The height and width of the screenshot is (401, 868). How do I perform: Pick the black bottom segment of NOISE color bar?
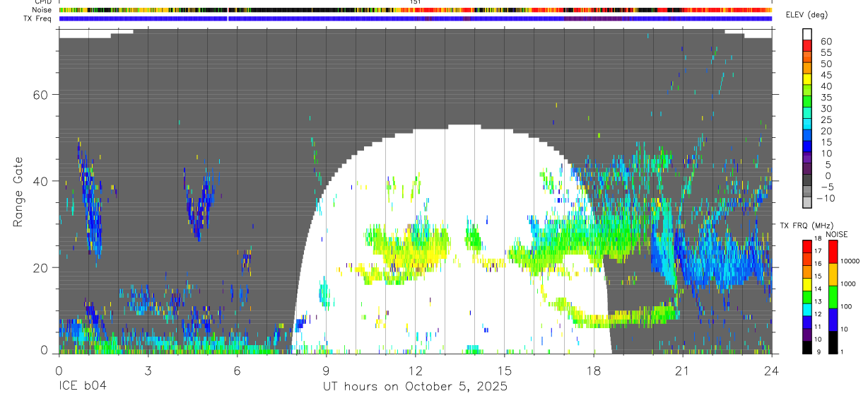833,342
